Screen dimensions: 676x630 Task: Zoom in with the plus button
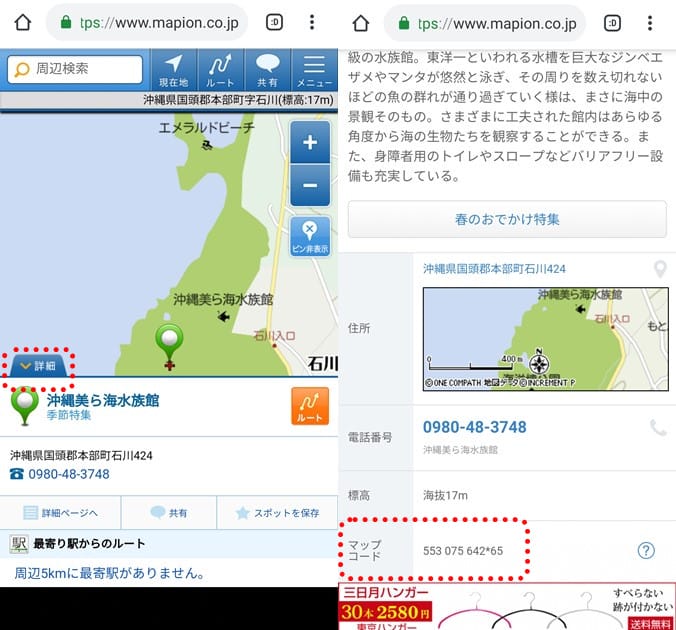(310, 142)
